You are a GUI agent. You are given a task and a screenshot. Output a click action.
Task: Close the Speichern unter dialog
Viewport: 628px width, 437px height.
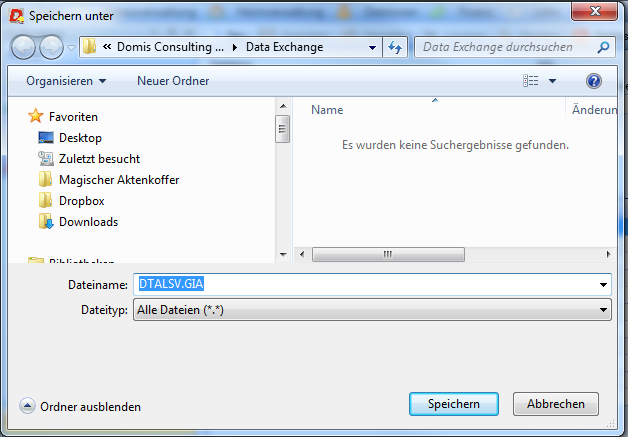pyautogui.click(x=594, y=11)
